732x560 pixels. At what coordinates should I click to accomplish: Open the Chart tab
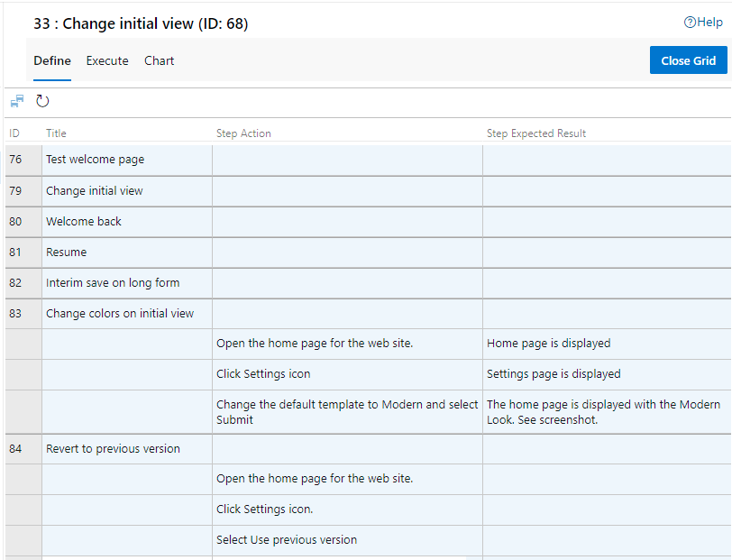pos(160,61)
